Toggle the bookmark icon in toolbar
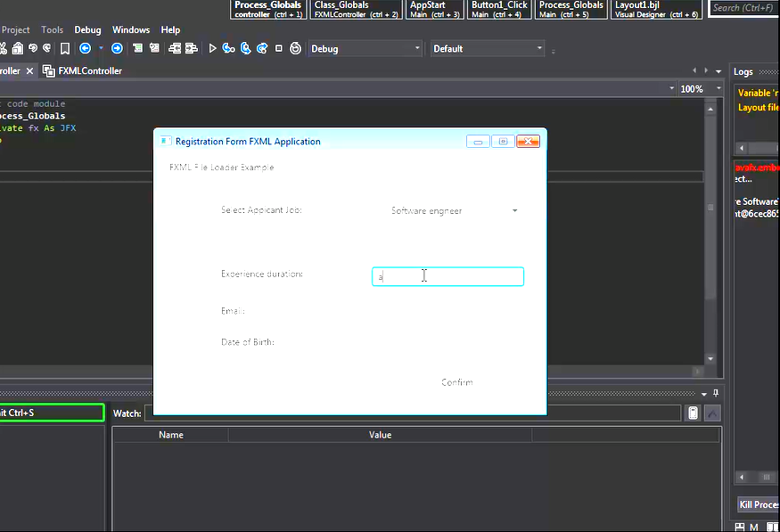 65,49
